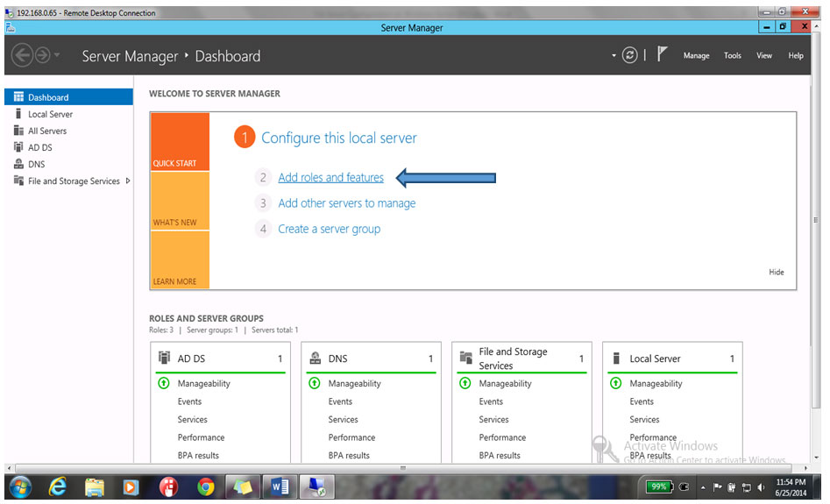Open the Tools menu
The height and width of the screenshot is (504, 830).
point(733,55)
